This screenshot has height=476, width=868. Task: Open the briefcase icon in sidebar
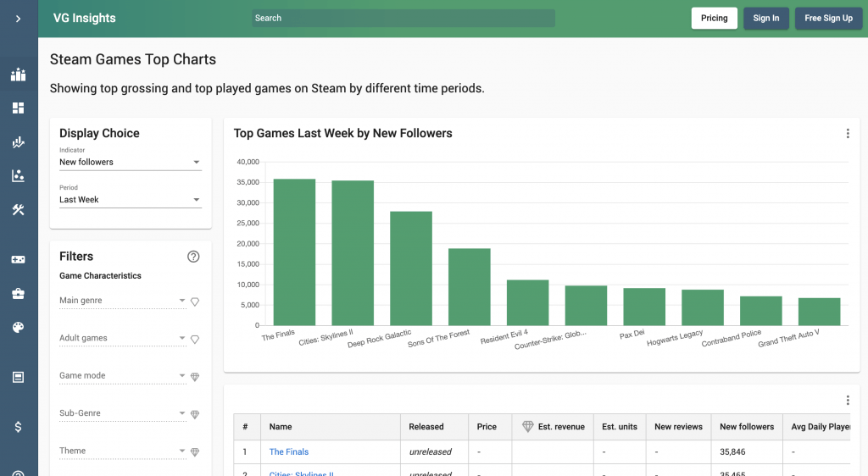19,294
